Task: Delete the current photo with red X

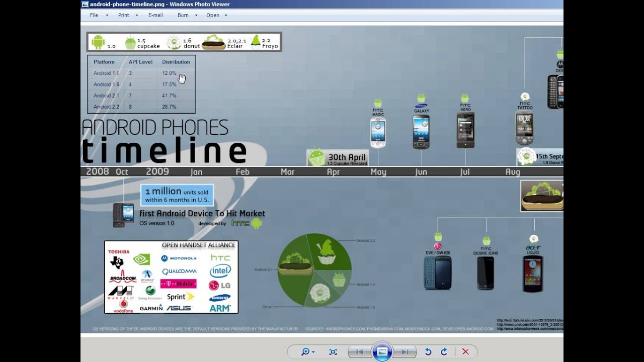Action: coord(465,352)
